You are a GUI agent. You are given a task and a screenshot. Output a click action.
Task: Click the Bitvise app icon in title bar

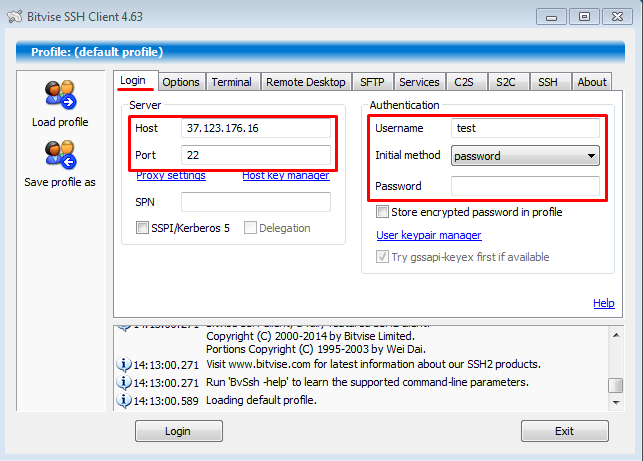(15, 17)
